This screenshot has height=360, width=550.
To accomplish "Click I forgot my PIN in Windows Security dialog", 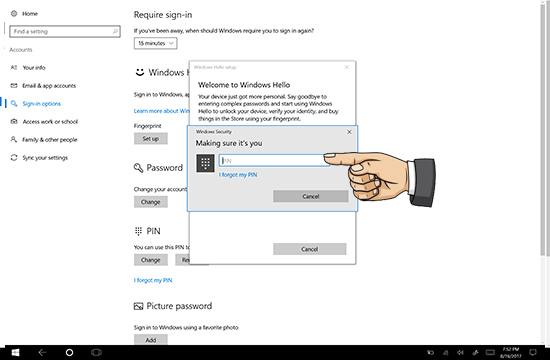I will (x=238, y=175).
